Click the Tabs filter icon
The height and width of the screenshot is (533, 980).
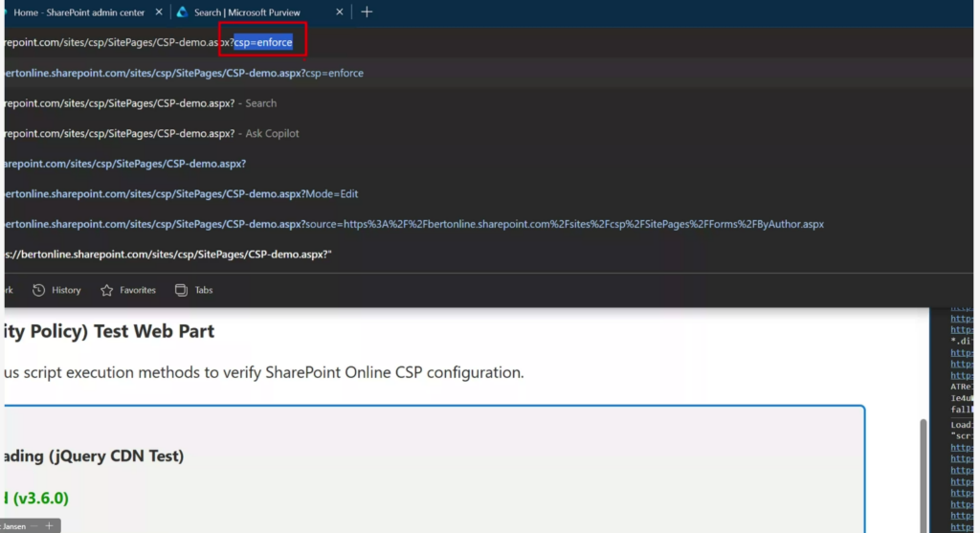181,290
